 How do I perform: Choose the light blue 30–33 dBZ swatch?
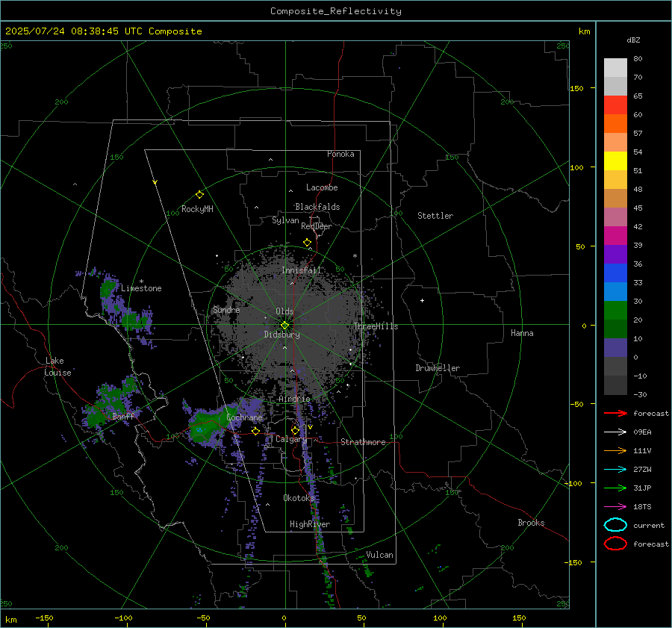point(615,292)
